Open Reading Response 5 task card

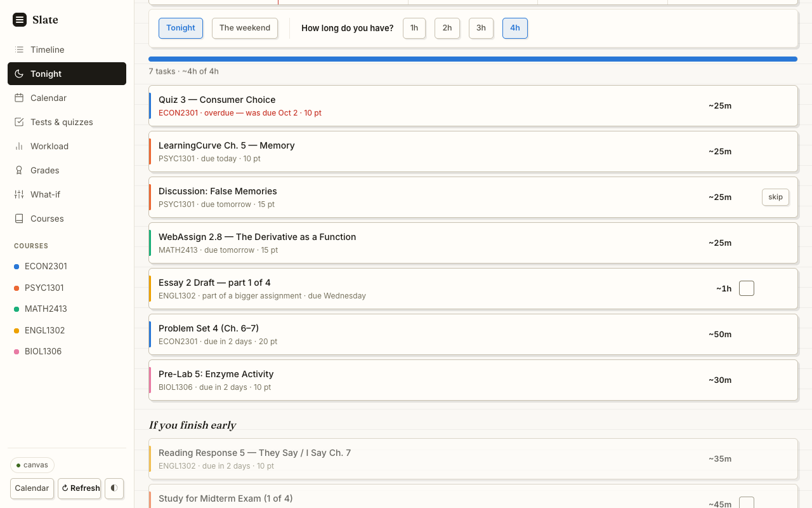473,458
